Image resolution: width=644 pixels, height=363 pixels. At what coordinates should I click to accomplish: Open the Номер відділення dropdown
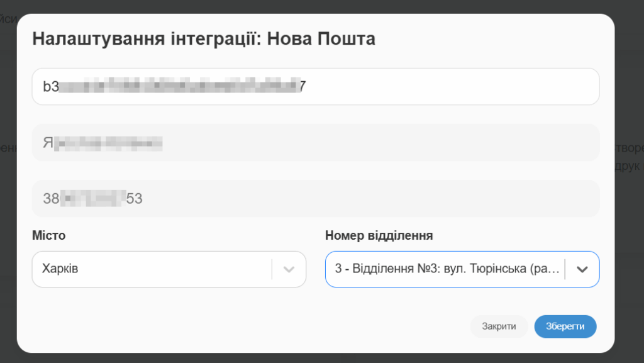462,269
